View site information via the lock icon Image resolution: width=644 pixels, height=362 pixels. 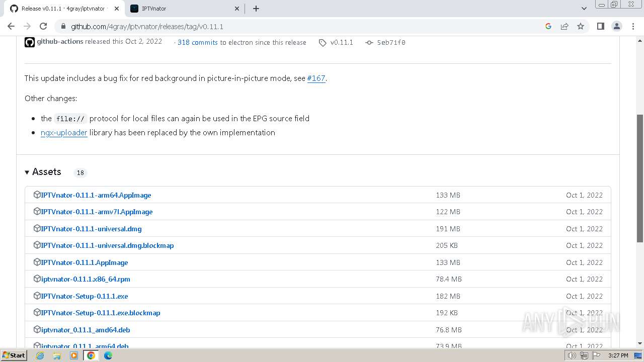click(x=63, y=27)
